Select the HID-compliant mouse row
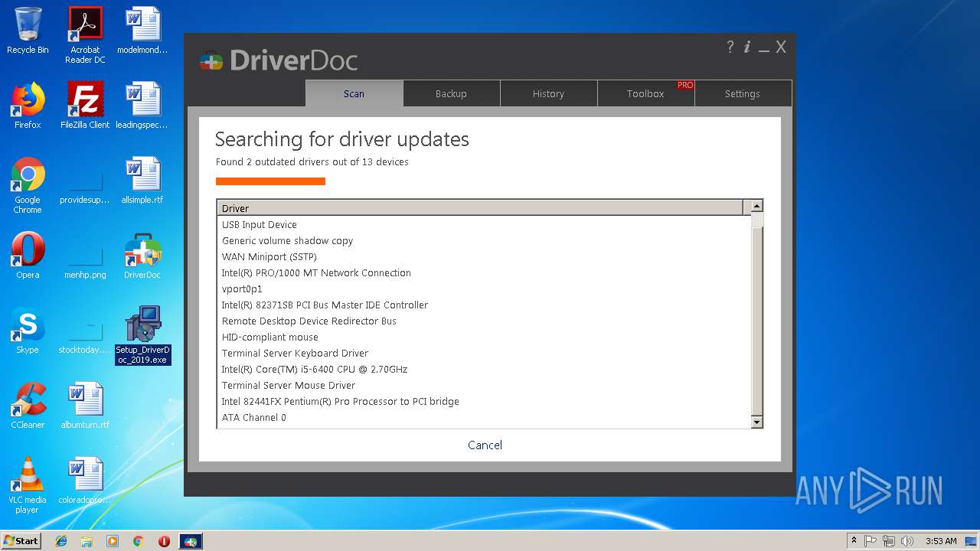 [483, 337]
